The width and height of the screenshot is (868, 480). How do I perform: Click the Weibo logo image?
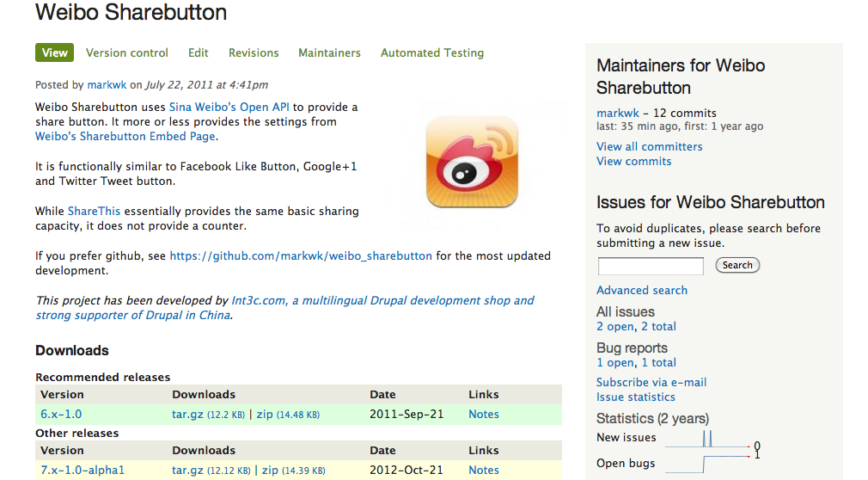pyautogui.click(x=472, y=162)
